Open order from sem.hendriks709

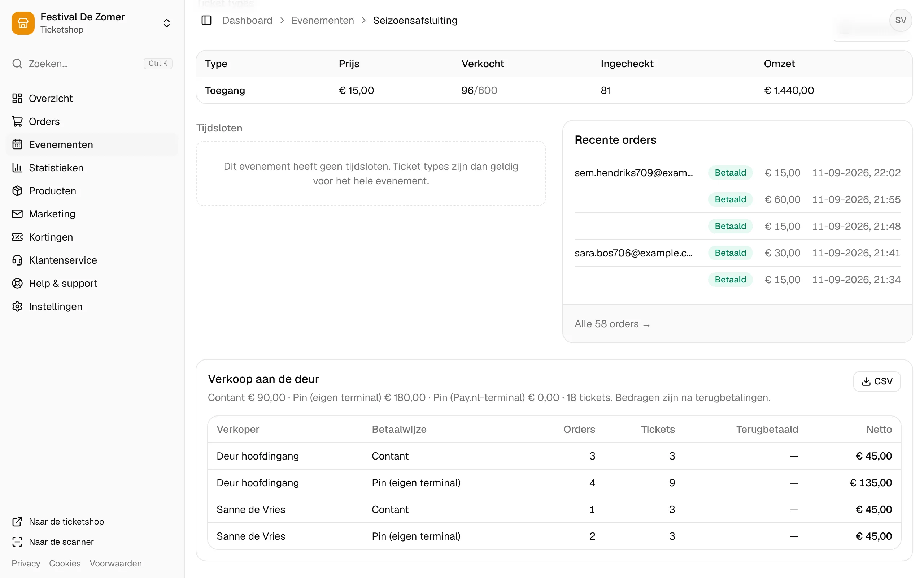tap(738, 173)
